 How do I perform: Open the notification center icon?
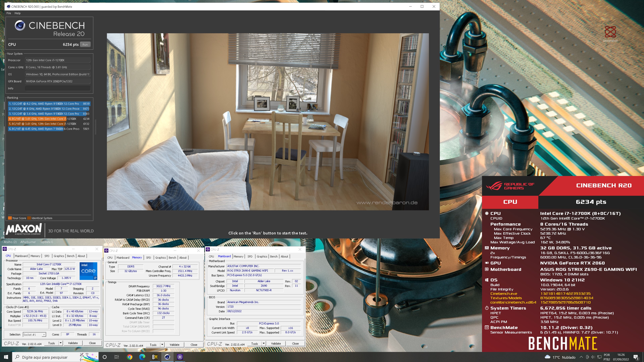click(636, 357)
